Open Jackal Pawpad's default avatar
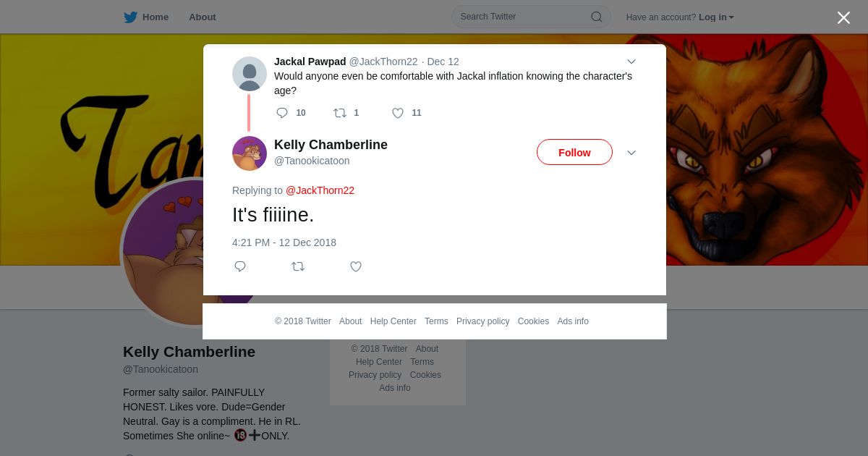This screenshot has height=456, width=868. (x=250, y=74)
